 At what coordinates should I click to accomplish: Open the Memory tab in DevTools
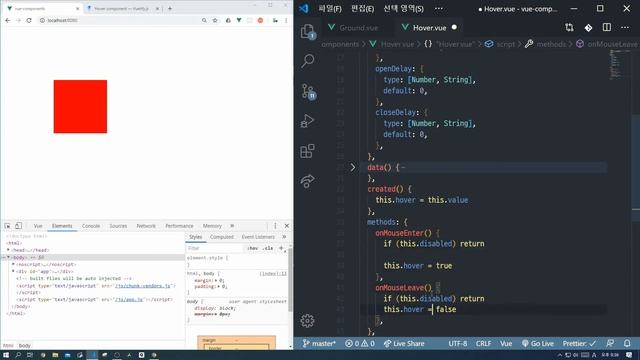pyautogui.click(x=212, y=226)
